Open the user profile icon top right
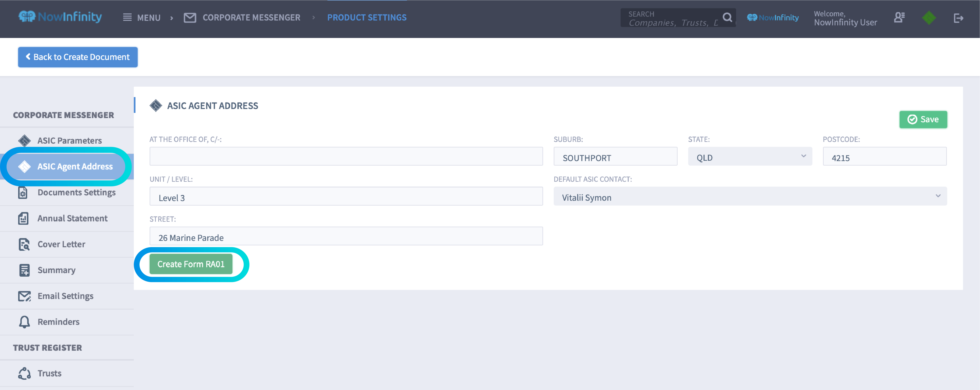Viewport: 980px width, 390px height. click(x=899, y=17)
